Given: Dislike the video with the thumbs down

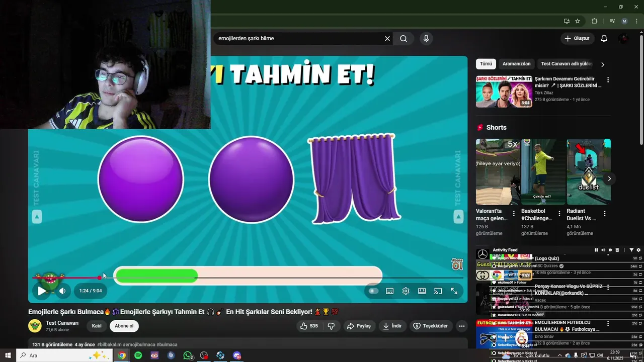Looking at the screenshot, I should click(x=331, y=326).
